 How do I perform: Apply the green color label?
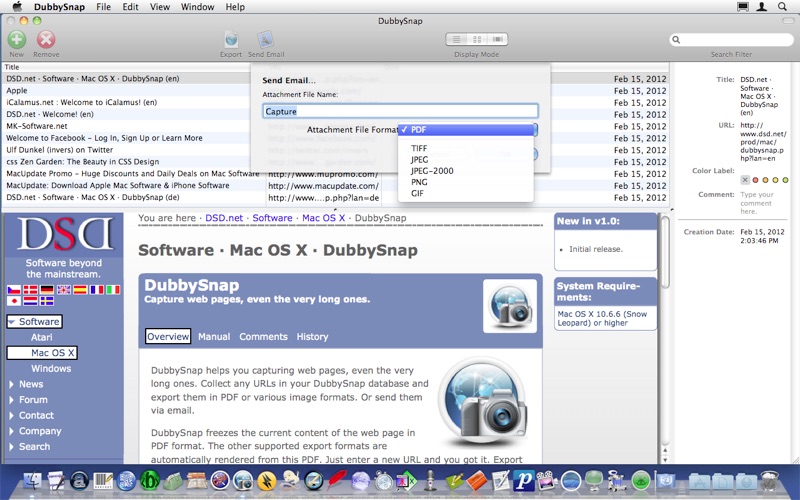click(785, 180)
